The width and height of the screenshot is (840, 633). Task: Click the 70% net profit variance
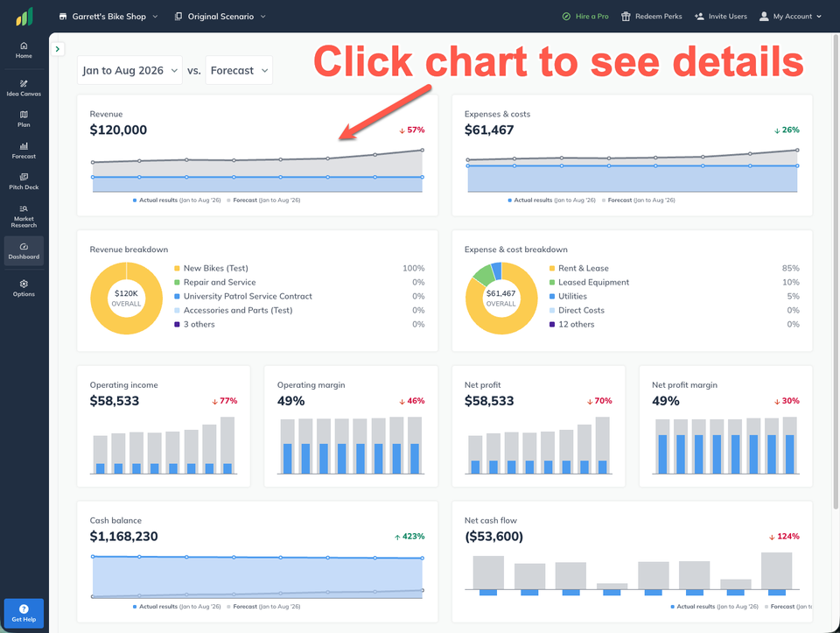[x=598, y=400]
